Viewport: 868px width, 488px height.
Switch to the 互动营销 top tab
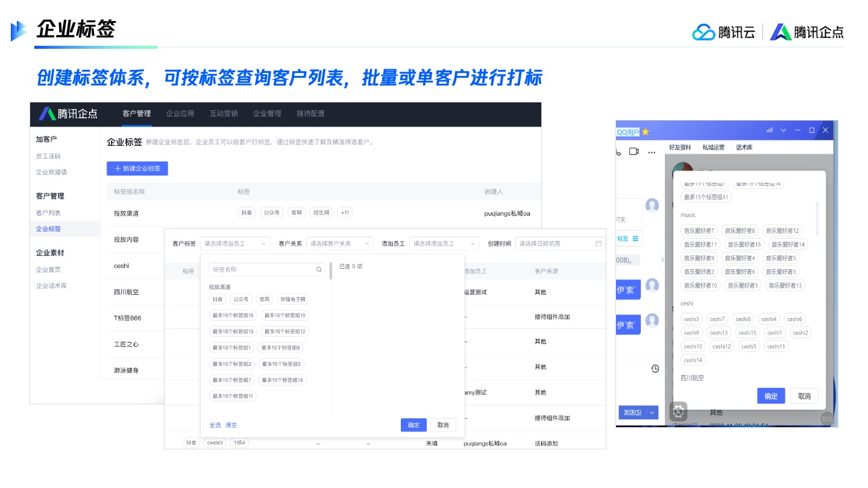coord(224,113)
